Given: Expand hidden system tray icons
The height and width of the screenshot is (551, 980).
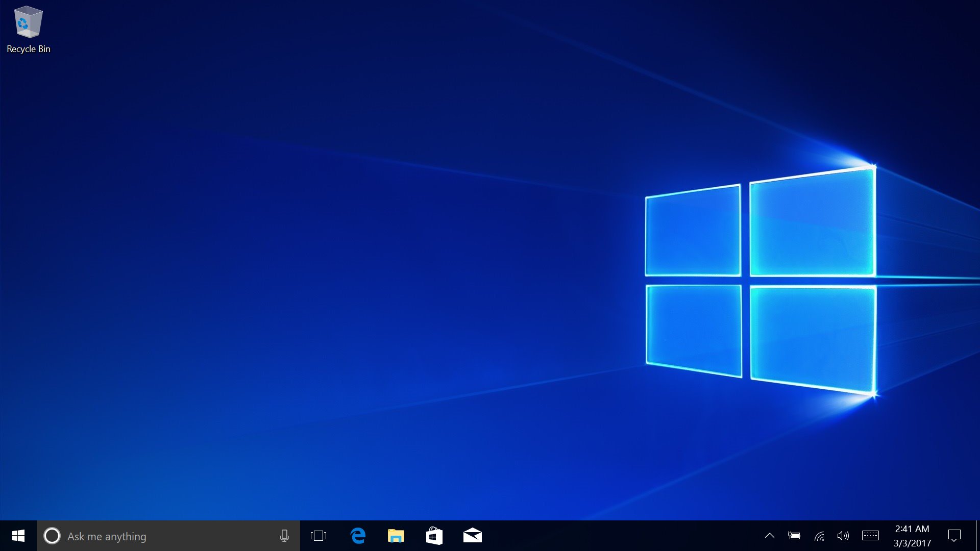Looking at the screenshot, I should pyautogui.click(x=769, y=536).
